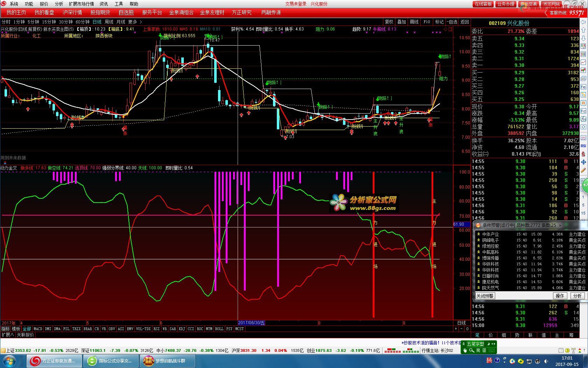Click the 分析 button in alert panel

coord(577,296)
